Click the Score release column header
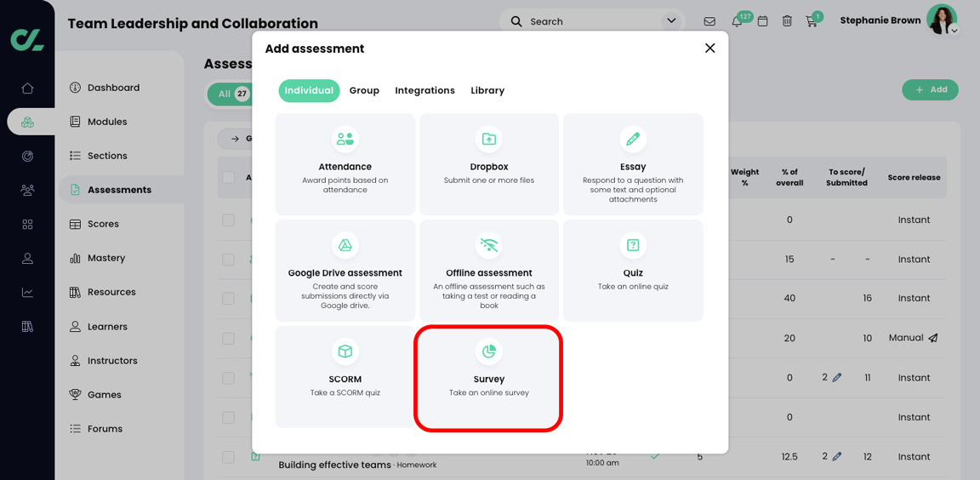 914,178
